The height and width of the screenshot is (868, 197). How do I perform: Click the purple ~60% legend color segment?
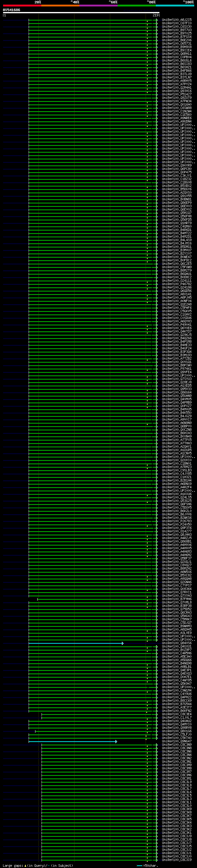[98, 6]
